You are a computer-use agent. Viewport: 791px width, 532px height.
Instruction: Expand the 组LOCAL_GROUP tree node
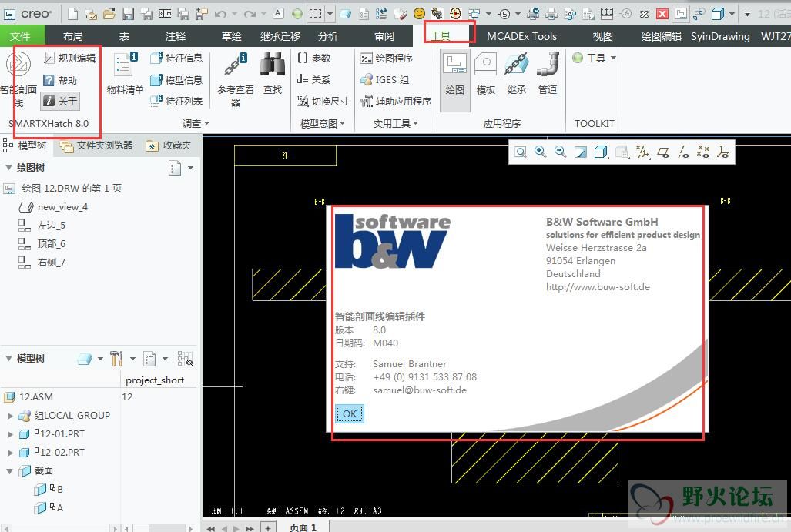(9, 416)
